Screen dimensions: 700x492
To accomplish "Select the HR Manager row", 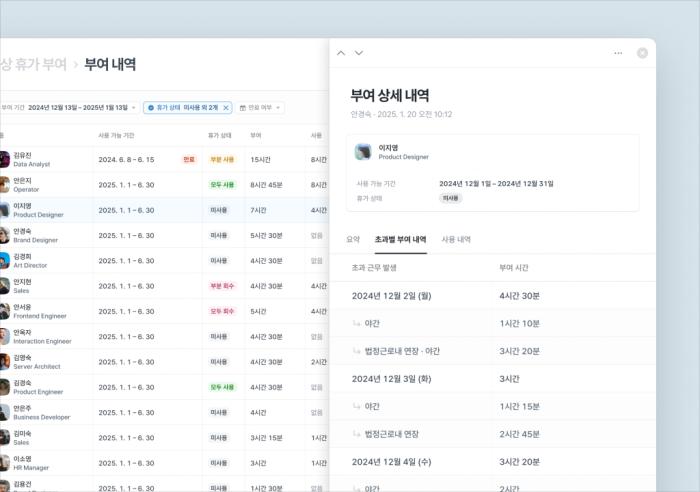I will tap(164, 463).
